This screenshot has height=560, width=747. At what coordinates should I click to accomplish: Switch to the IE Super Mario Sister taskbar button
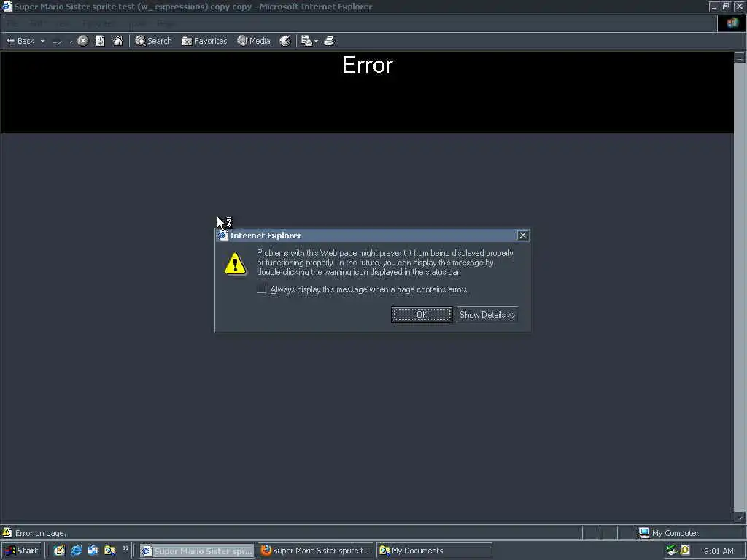tap(197, 551)
